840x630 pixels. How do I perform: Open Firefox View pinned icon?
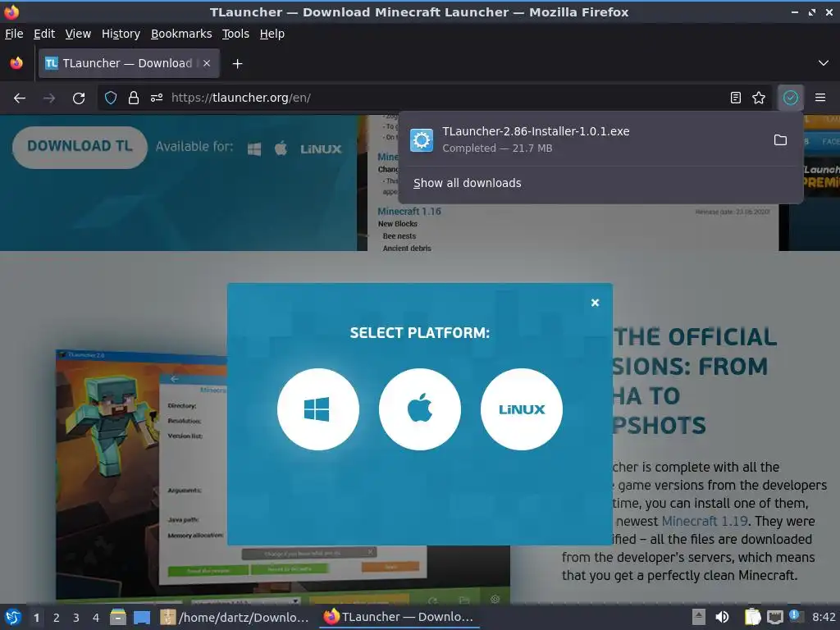16,63
